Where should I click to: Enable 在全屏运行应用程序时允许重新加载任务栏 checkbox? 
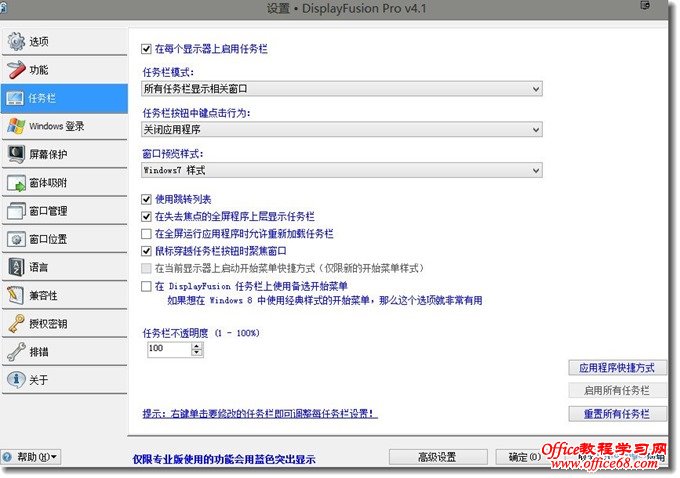(146, 234)
